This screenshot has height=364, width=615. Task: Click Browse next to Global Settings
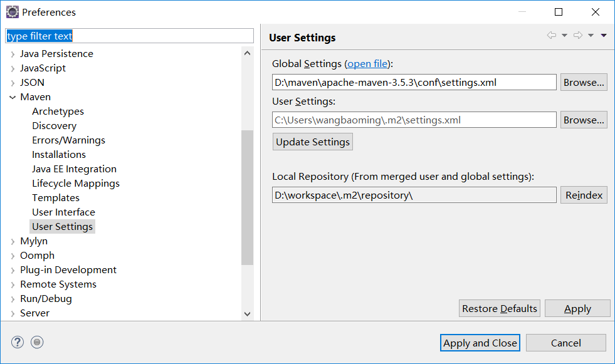[584, 83]
